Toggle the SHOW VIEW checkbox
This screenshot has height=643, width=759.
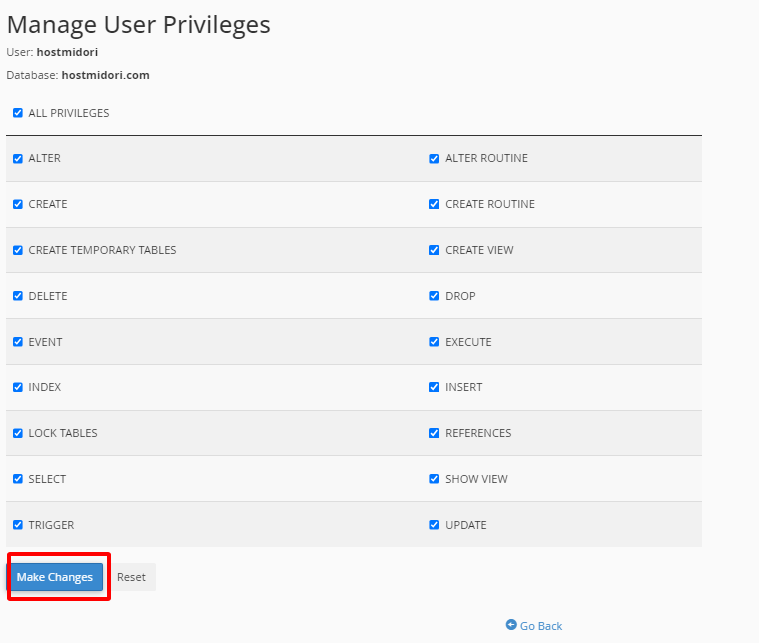pyautogui.click(x=434, y=479)
